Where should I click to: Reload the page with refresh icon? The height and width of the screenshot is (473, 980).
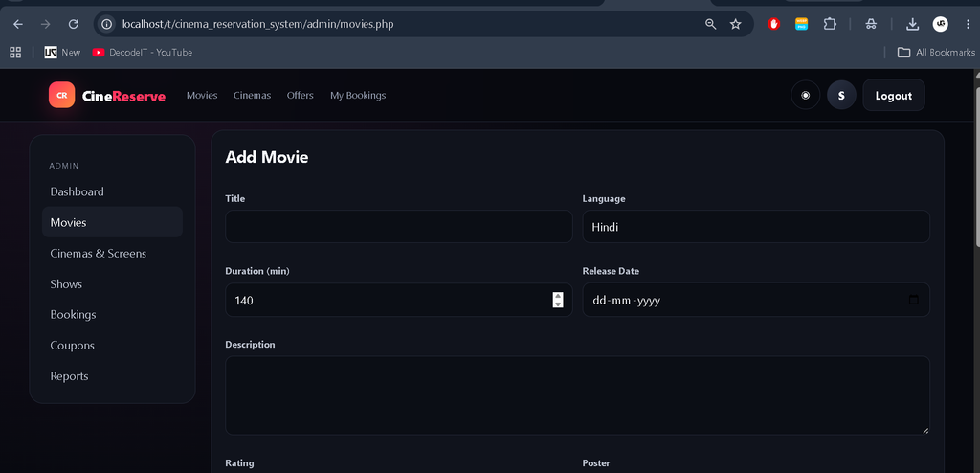(73, 24)
